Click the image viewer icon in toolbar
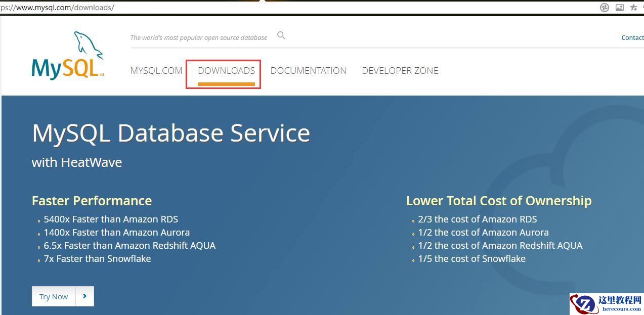 (x=619, y=8)
